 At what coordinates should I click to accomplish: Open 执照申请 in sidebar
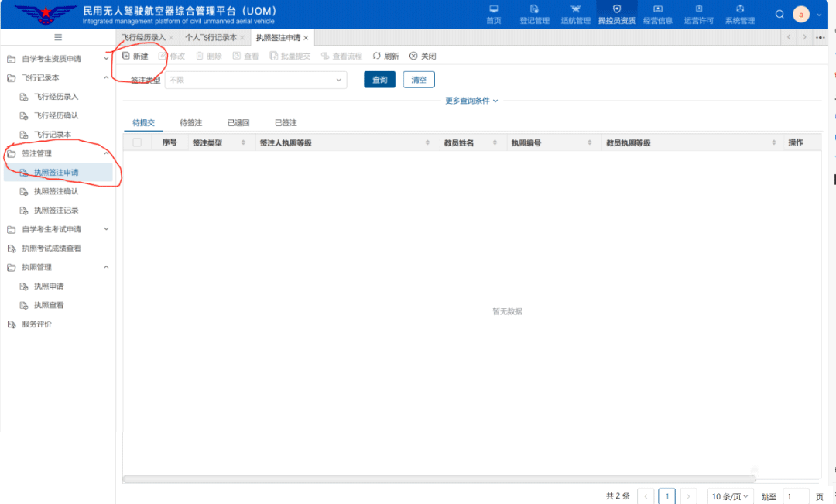[x=49, y=286]
